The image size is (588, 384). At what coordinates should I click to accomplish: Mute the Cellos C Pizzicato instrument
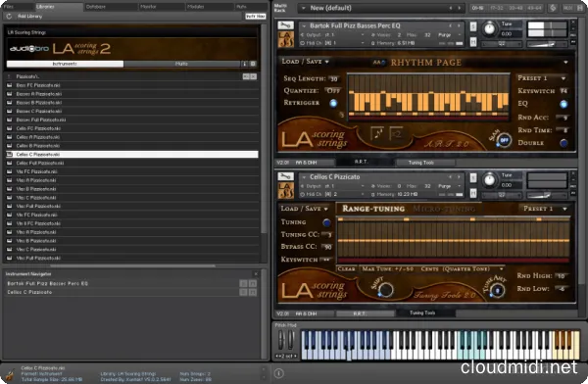tap(473, 193)
